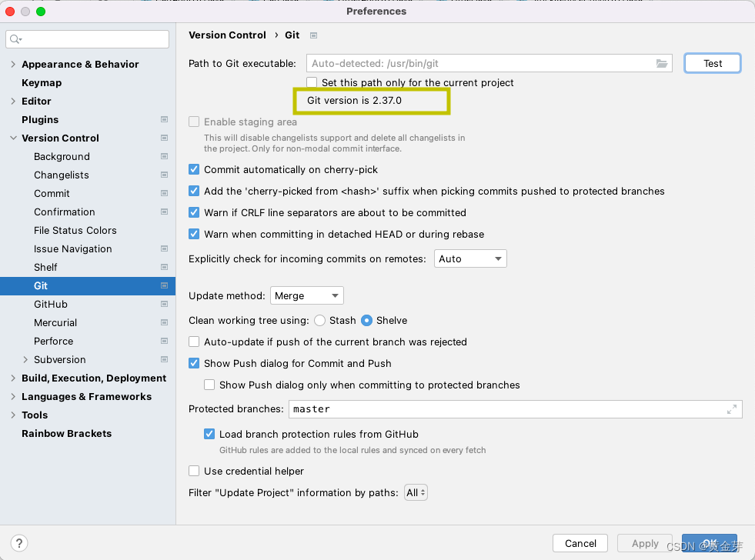Screen dimensions: 755x560
Task: Open Keymap settings page
Action: point(42,83)
